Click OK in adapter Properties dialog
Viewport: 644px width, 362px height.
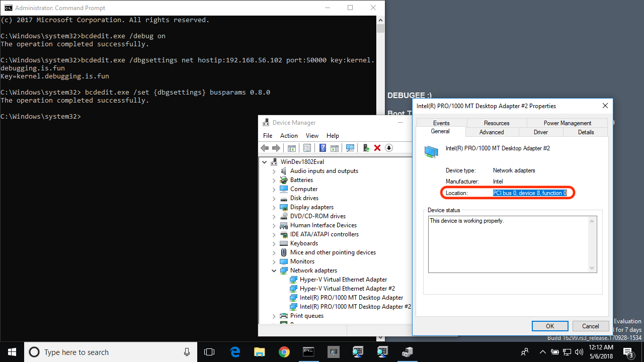tap(550, 326)
